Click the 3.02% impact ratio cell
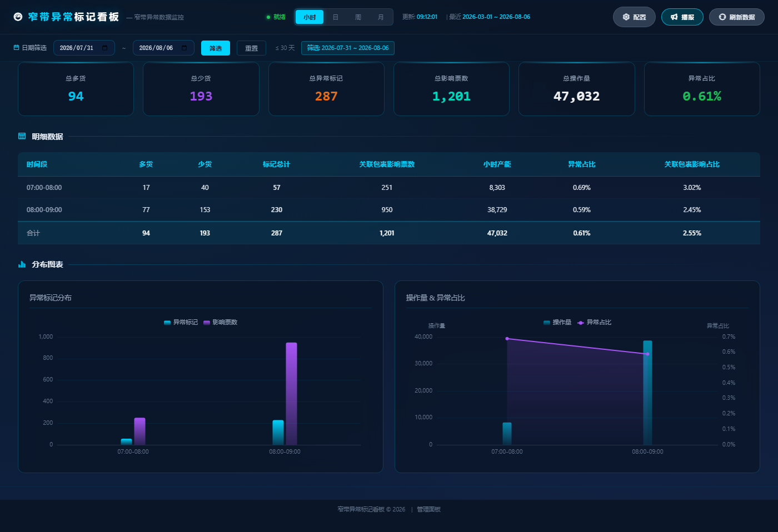778x532 pixels. [692, 188]
